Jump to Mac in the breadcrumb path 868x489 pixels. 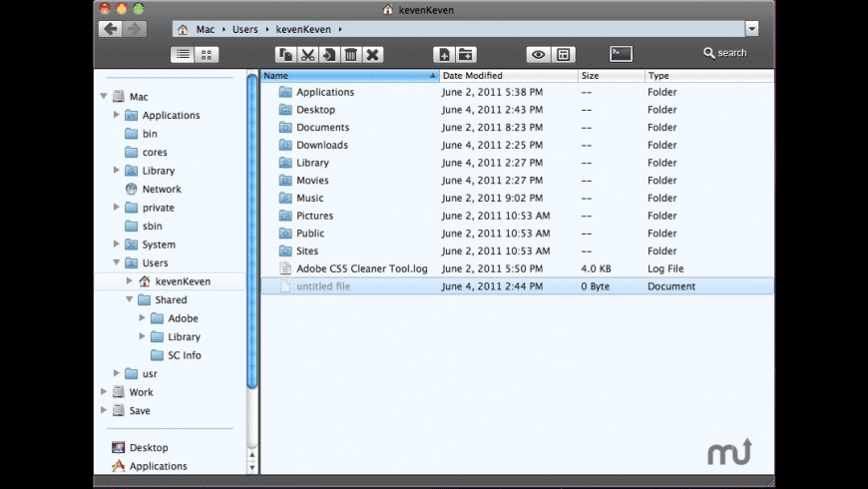[206, 29]
